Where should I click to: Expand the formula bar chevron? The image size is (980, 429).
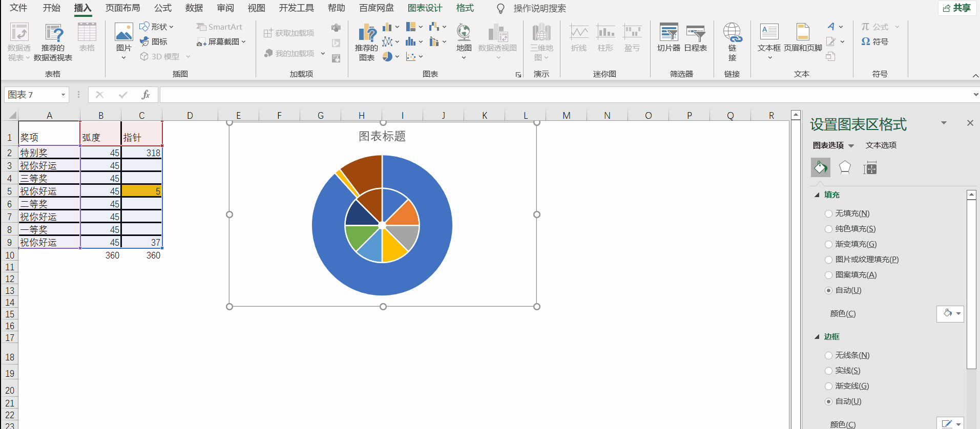coord(975,95)
